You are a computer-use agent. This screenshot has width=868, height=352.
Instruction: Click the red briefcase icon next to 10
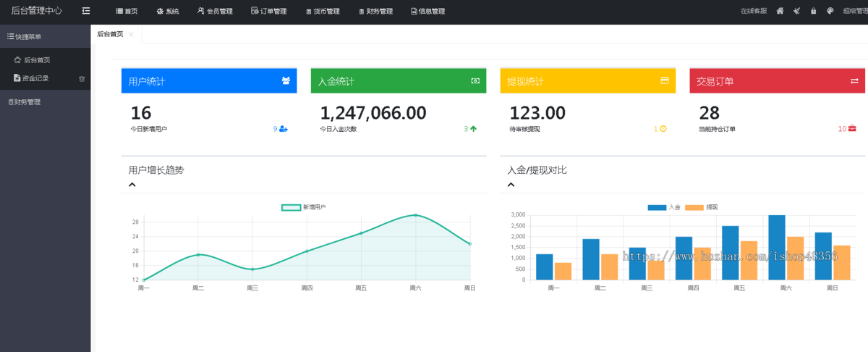click(x=852, y=129)
